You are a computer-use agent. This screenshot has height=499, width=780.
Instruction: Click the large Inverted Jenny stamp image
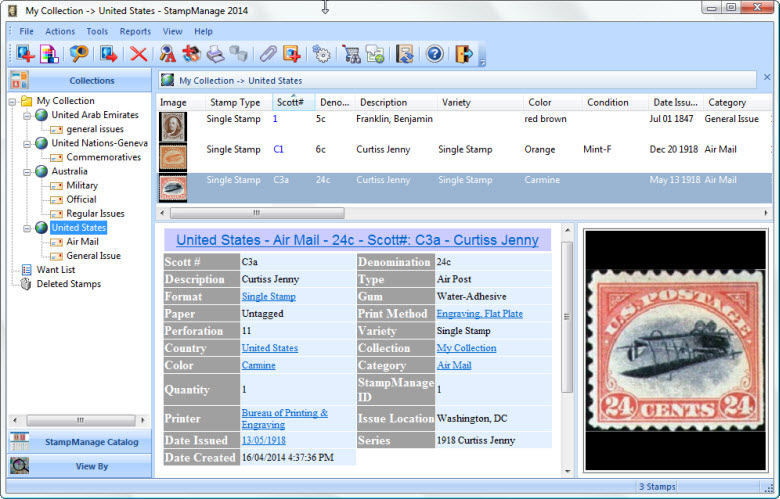pyautogui.click(x=676, y=350)
